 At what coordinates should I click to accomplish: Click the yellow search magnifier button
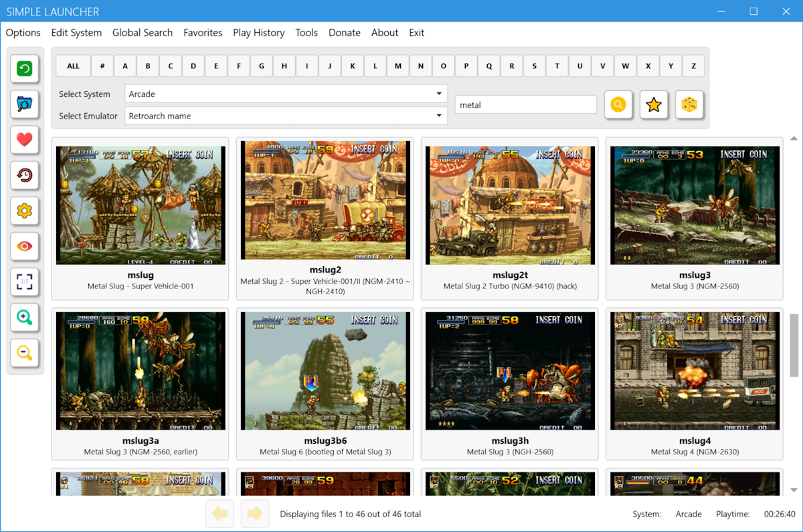[618, 105]
